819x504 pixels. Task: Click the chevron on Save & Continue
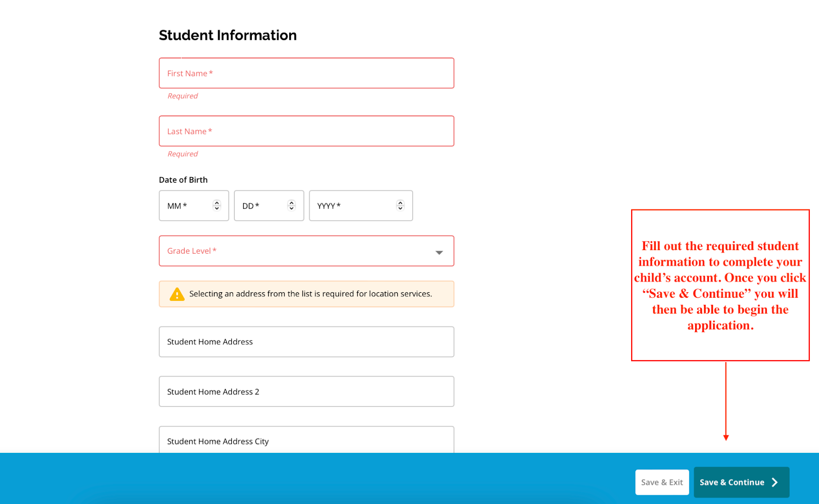pos(774,482)
